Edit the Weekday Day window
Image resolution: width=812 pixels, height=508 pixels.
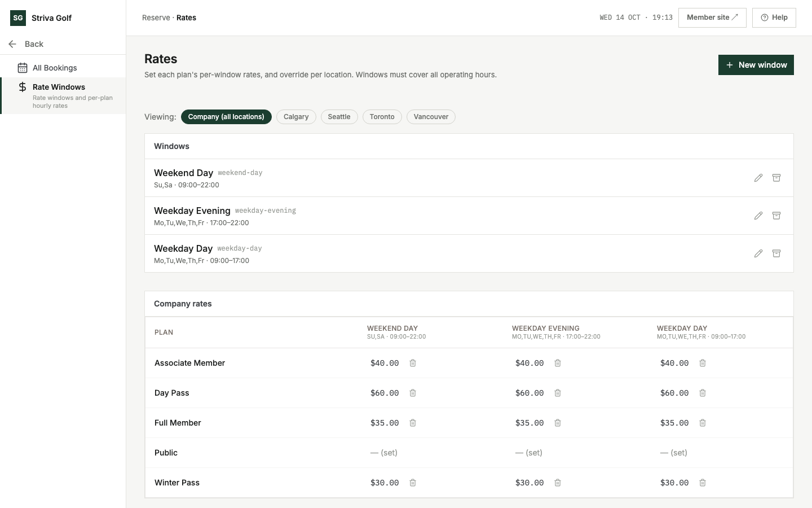[x=758, y=253]
